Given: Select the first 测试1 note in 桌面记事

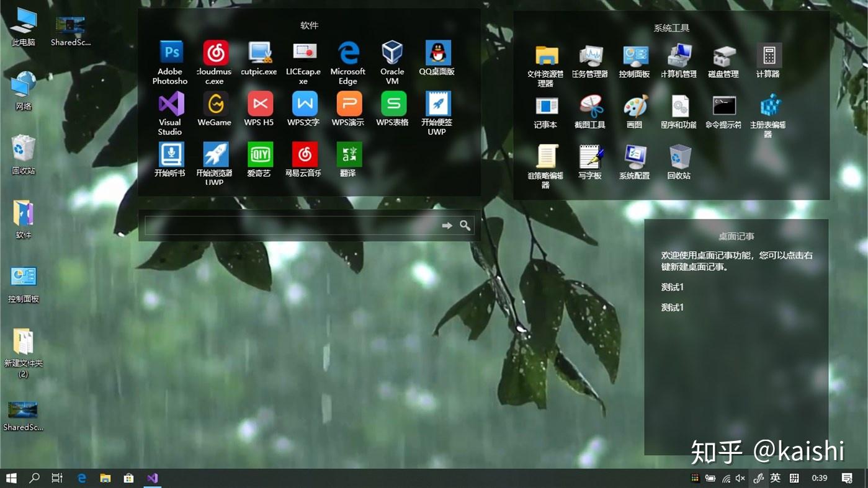Looking at the screenshot, I should pos(672,288).
